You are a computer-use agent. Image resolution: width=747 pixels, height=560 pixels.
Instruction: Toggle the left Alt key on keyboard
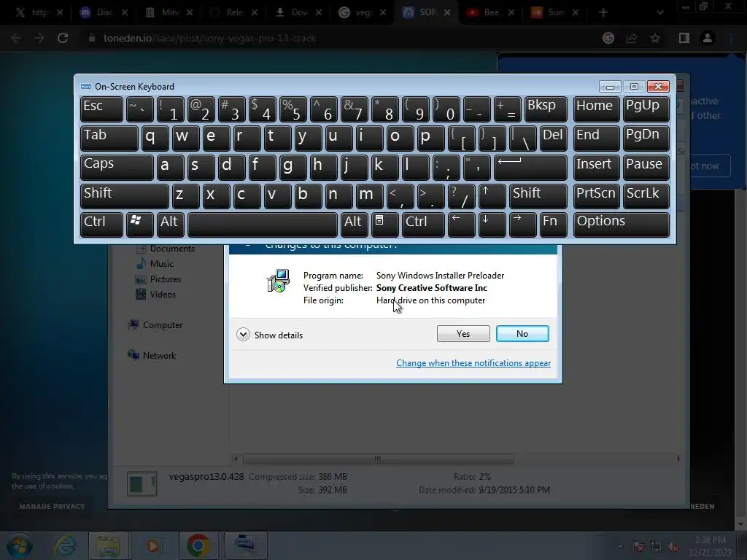click(x=171, y=225)
